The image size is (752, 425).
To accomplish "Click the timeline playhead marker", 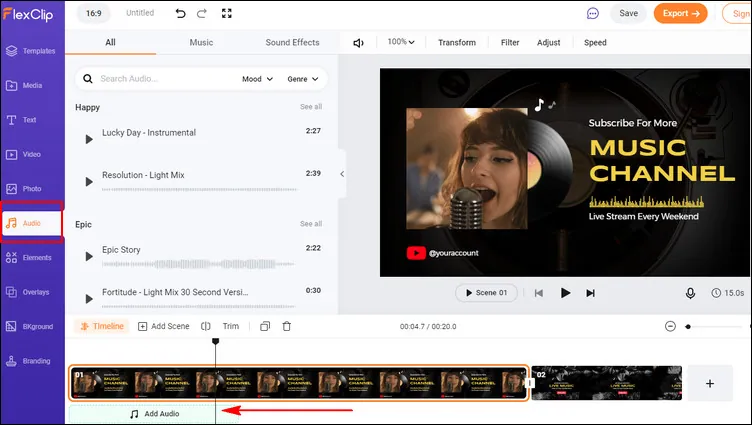I will pyautogui.click(x=215, y=341).
